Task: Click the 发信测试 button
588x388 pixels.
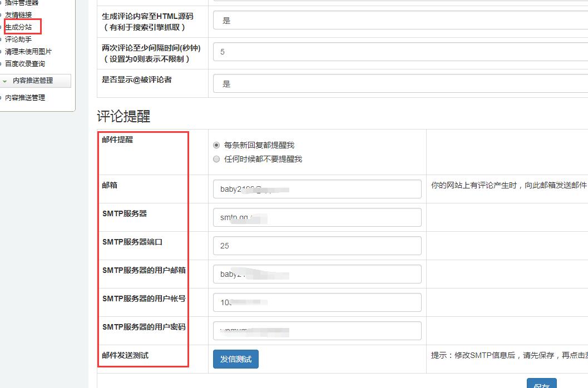Action: [236, 359]
